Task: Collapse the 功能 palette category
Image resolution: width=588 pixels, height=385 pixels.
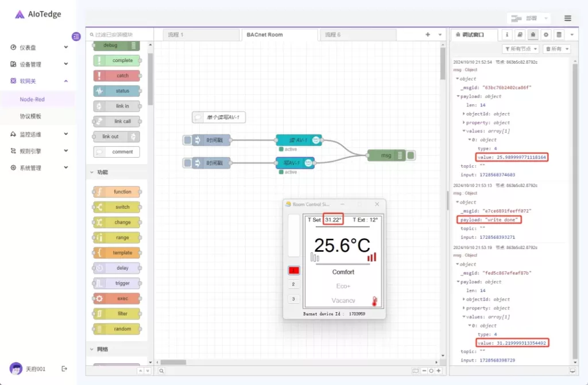Action: pos(92,172)
